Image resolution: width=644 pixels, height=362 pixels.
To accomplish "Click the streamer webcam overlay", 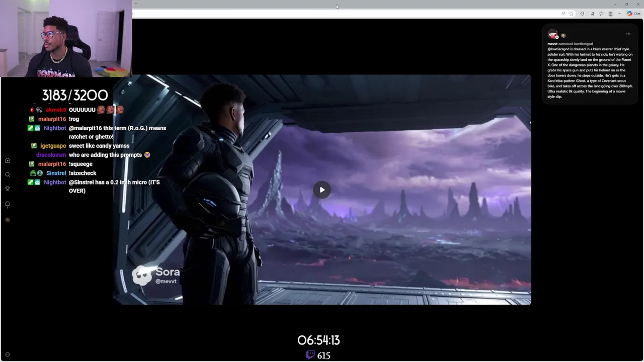I will (x=66, y=38).
